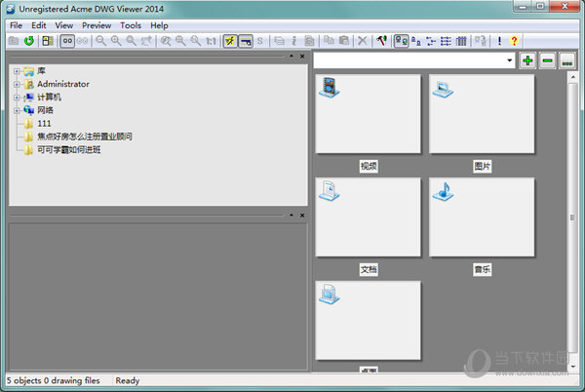The height and width of the screenshot is (392, 585).
Task: Click the thumbnail pane vertical scrollbar thumb
Action: coord(572,217)
